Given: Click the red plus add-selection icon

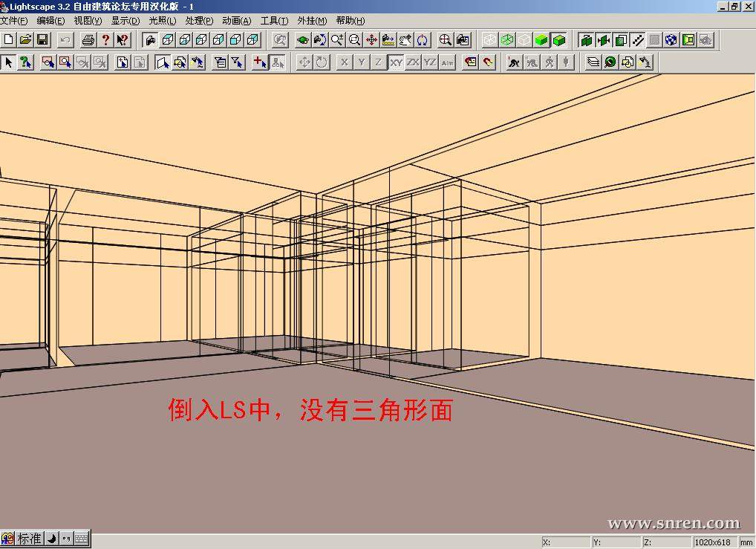Looking at the screenshot, I should [261, 62].
